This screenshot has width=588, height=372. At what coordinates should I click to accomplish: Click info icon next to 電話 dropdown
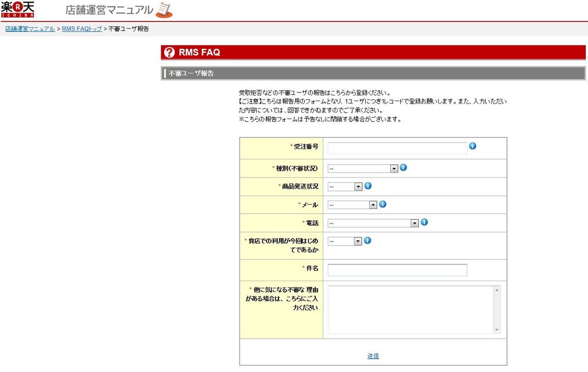(x=424, y=223)
